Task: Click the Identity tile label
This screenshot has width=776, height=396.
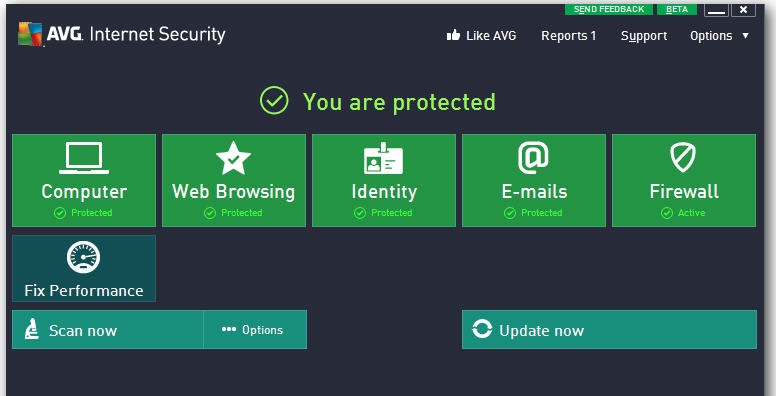Action: point(384,192)
